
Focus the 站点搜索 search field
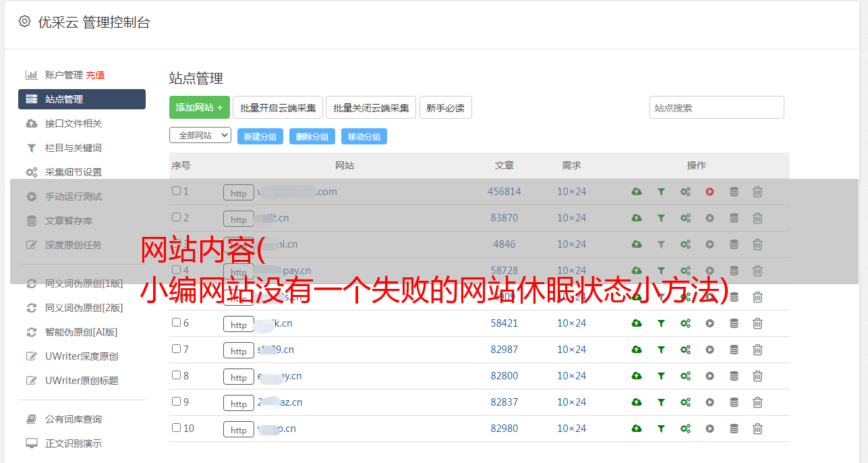pos(716,107)
